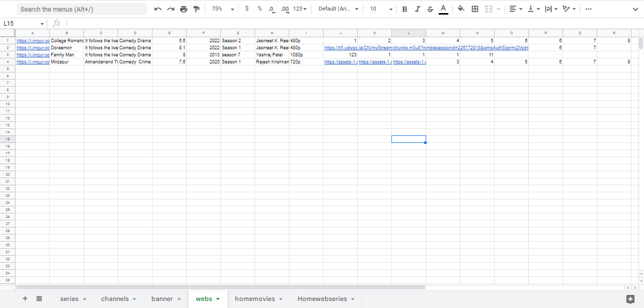Click the add new sheet plus button
644x308 pixels.
25,299
